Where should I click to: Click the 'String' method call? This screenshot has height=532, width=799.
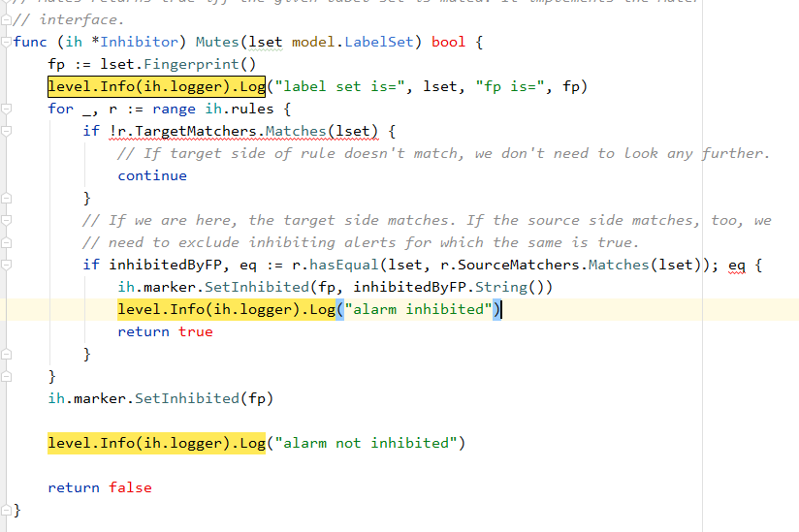click(x=501, y=287)
